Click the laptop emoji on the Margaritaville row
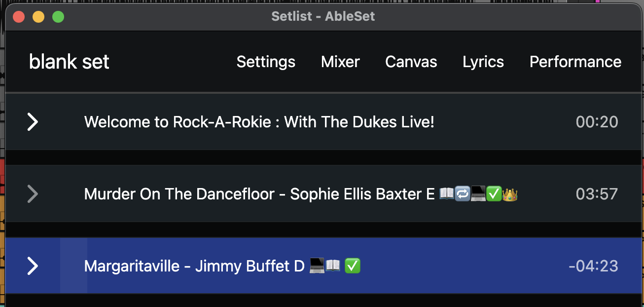Image resolution: width=644 pixels, height=307 pixels. pos(317,267)
